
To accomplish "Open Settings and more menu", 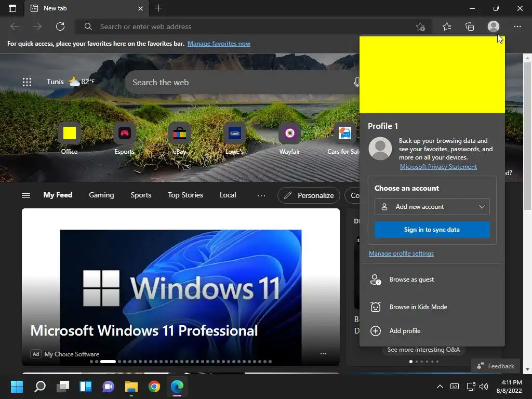I will click(517, 26).
